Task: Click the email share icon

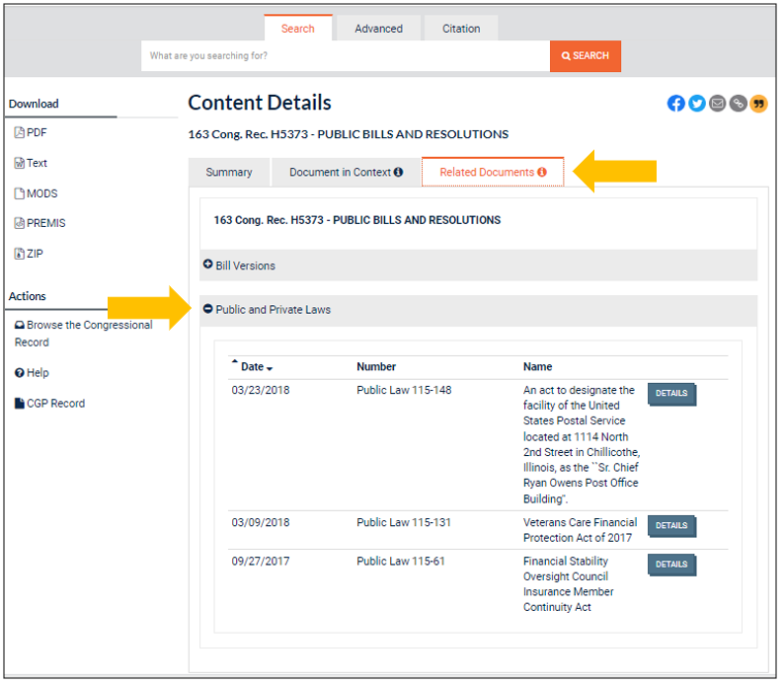Action: pyautogui.click(x=717, y=104)
